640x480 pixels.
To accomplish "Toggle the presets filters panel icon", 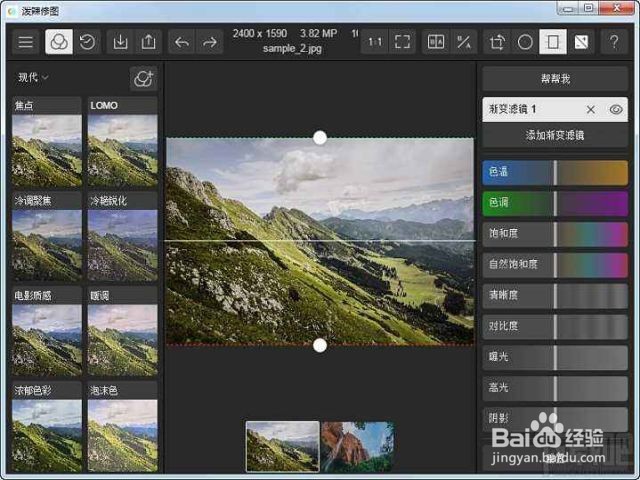I will (59, 42).
